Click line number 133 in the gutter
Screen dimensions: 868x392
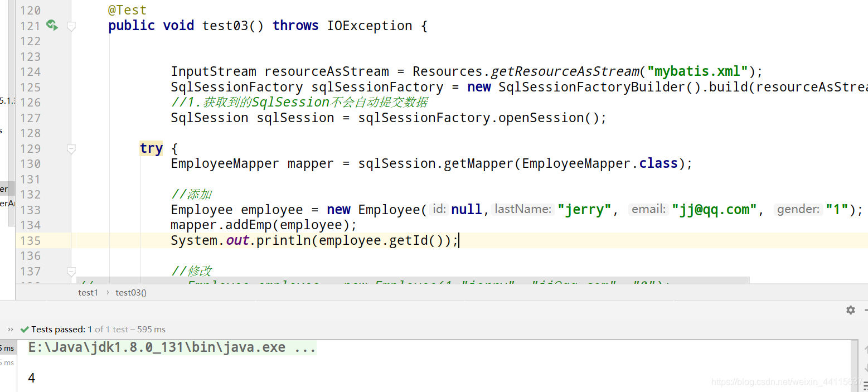(30, 210)
